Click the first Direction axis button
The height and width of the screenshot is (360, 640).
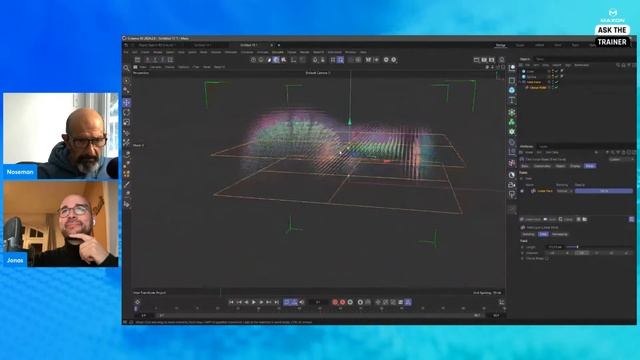tap(553, 253)
